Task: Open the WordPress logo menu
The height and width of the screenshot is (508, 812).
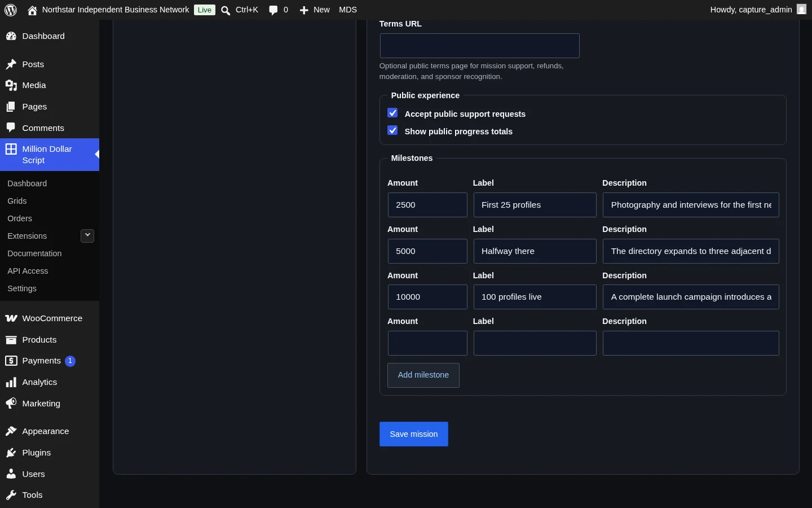Action: pyautogui.click(x=11, y=10)
